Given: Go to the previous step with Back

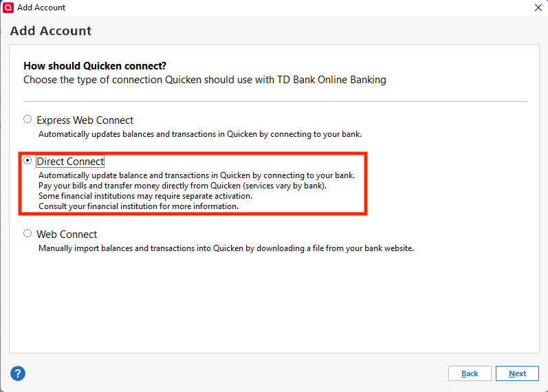Looking at the screenshot, I should 470,373.
